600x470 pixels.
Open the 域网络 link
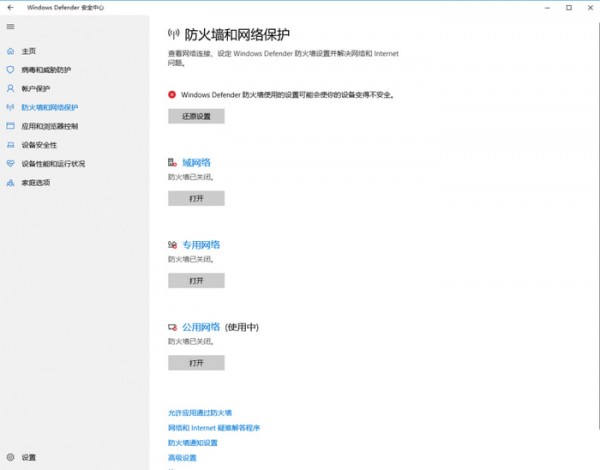(196, 162)
